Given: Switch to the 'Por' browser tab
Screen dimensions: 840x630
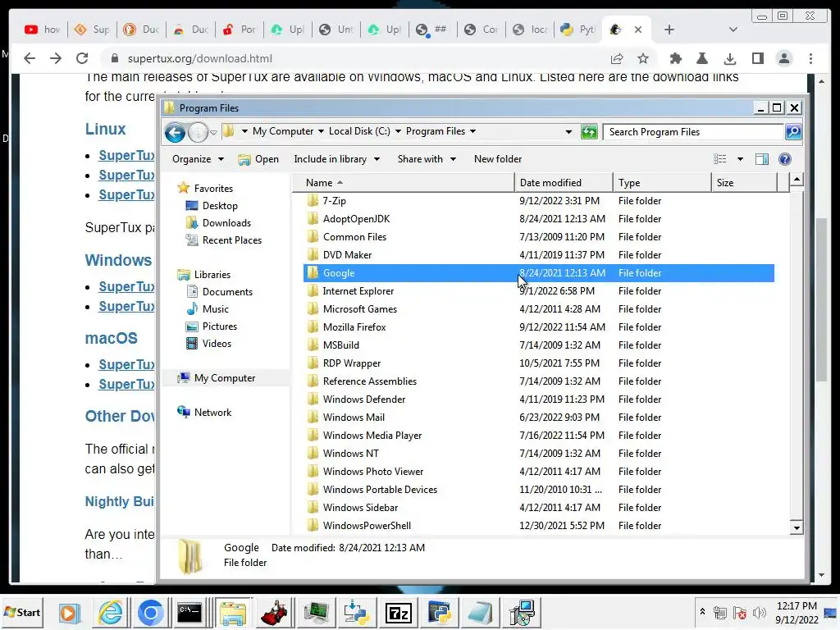Looking at the screenshot, I should coord(239,30).
